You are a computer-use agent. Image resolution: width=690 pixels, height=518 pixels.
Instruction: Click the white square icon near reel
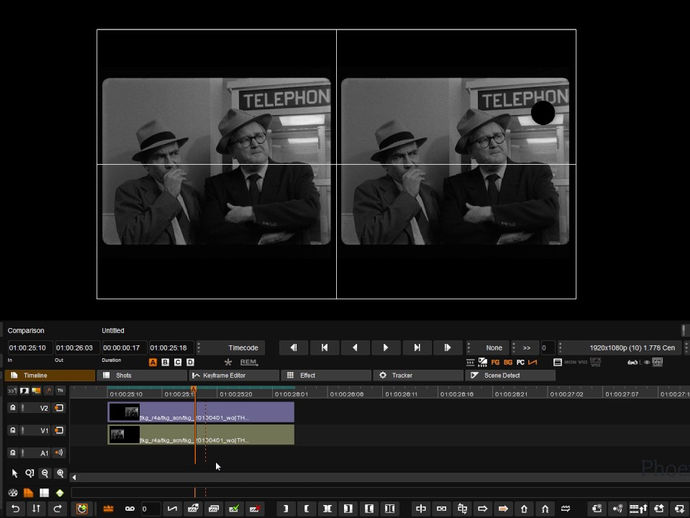pyautogui.click(x=44, y=493)
